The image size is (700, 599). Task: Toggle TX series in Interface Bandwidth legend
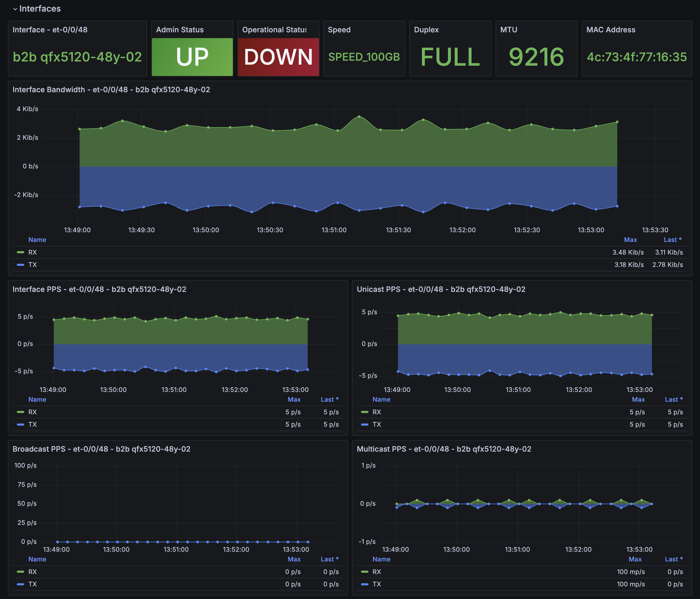click(32, 265)
